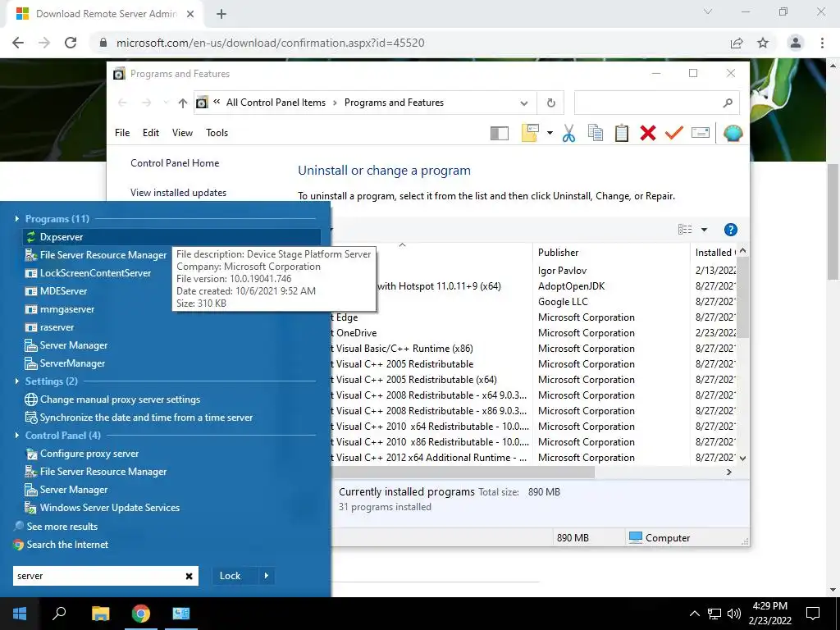Screen dimensions: 840x630
Task: Click the Paste clipboard toolbar icon
Action: pyautogui.click(x=622, y=133)
